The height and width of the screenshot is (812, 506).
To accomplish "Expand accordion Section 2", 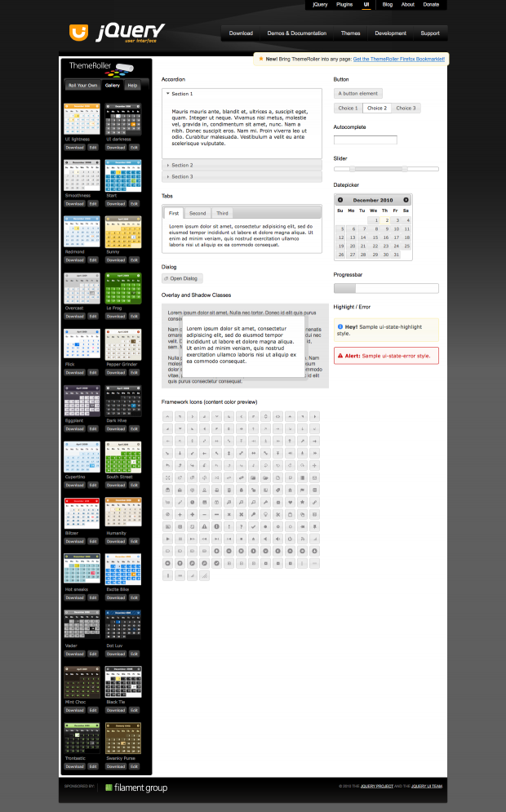I will 242,165.
